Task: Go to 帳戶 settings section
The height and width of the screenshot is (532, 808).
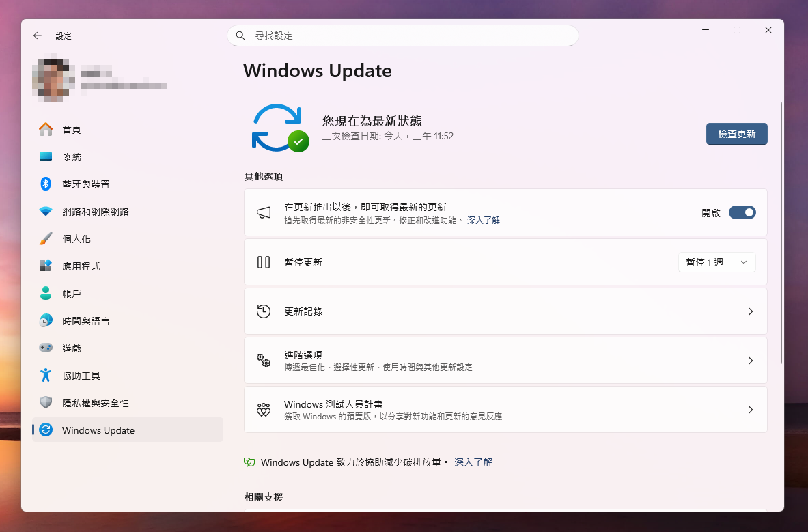Action: pos(72,294)
